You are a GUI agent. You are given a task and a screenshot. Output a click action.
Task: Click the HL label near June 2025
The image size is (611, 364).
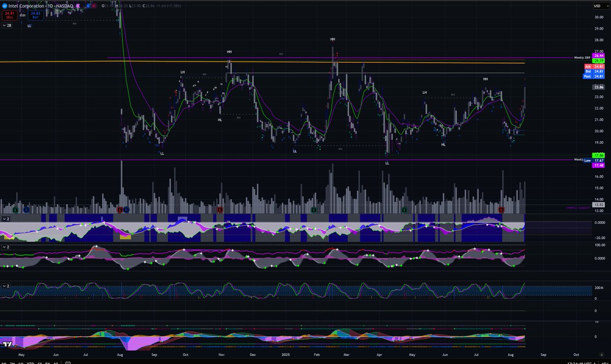(443, 145)
